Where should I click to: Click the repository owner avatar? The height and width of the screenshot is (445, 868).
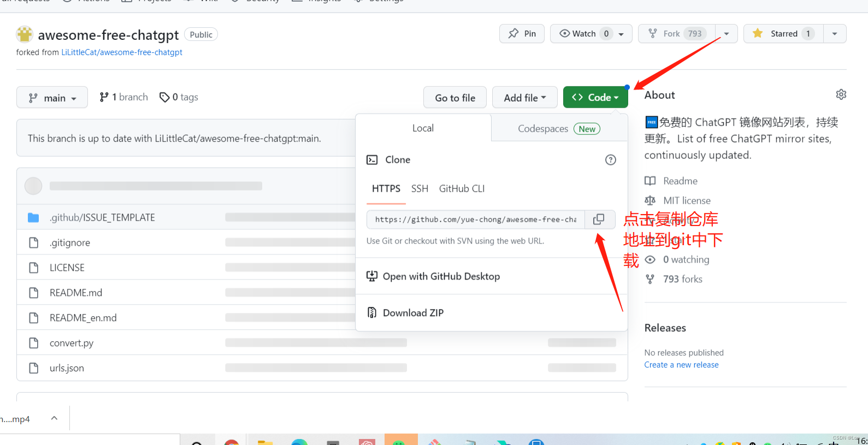25,34
